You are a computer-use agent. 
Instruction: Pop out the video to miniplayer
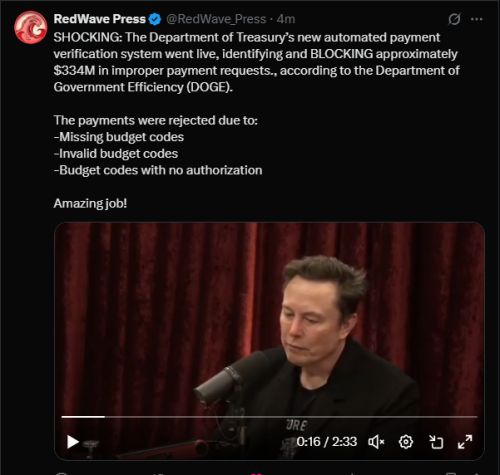(x=436, y=442)
